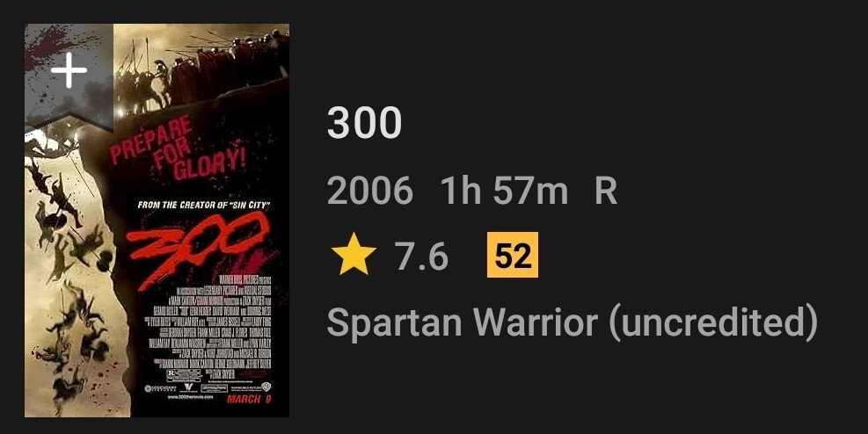868x434 pixels.
Task: Click the website URL at poster bottom
Action: click(x=191, y=397)
